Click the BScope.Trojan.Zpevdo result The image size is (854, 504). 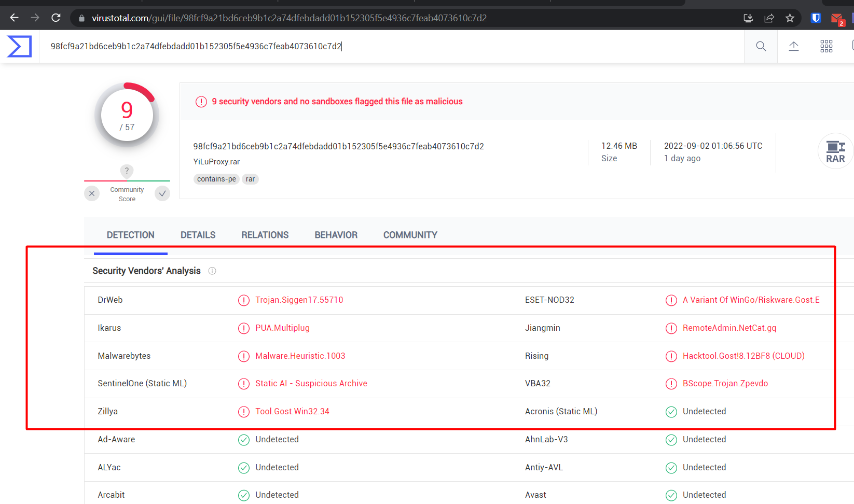pos(725,383)
